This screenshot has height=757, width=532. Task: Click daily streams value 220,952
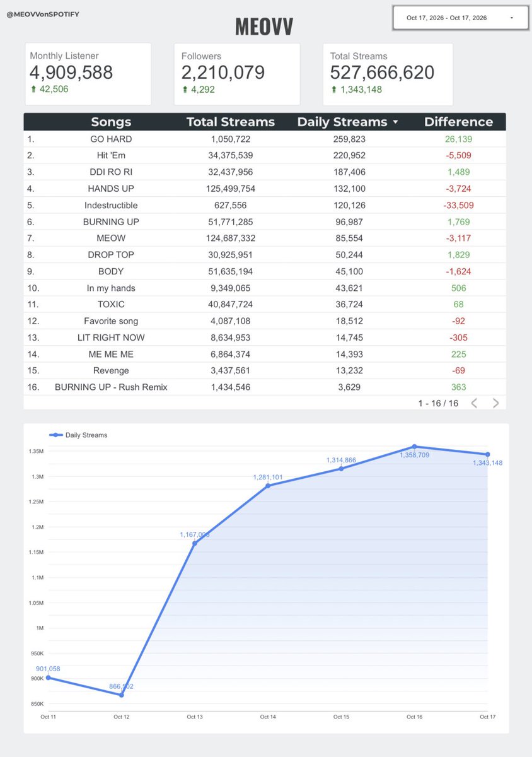[349, 155]
